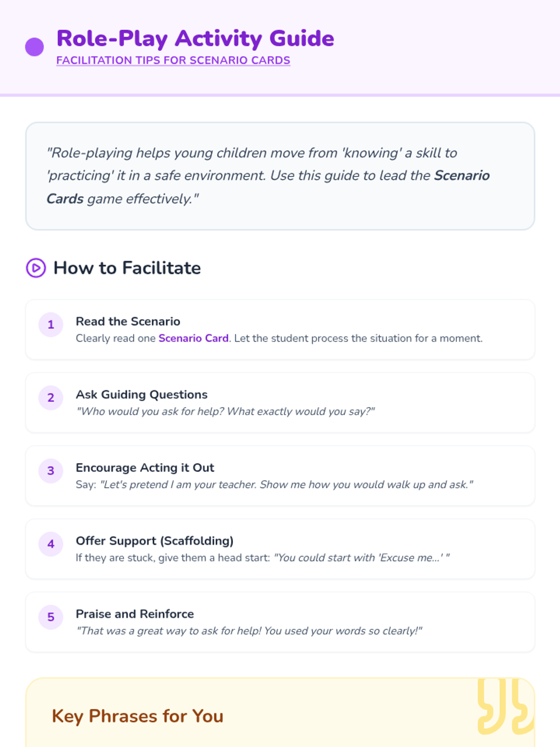Select the Read the Scenario step heading
Screen dimensions: 560x747
[x=128, y=321]
